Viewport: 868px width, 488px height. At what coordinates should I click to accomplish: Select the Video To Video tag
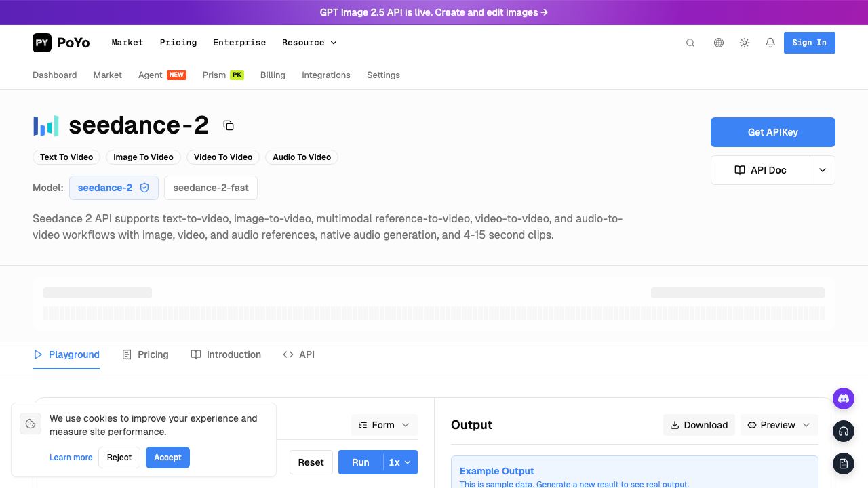pyautogui.click(x=223, y=157)
